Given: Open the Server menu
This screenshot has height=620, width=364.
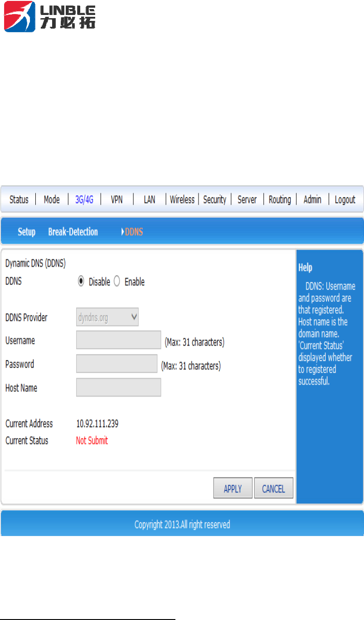Looking at the screenshot, I should 248,199.
